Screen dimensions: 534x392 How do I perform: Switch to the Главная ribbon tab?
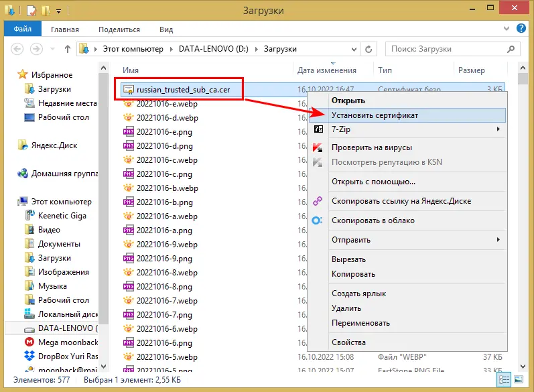coord(65,29)
